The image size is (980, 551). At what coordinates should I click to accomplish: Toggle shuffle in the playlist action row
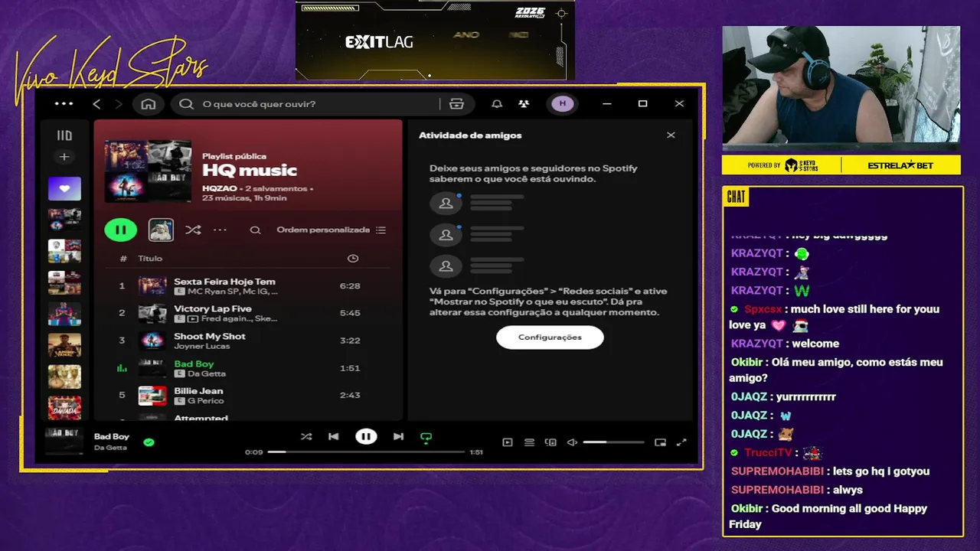(x=193, y=230)
